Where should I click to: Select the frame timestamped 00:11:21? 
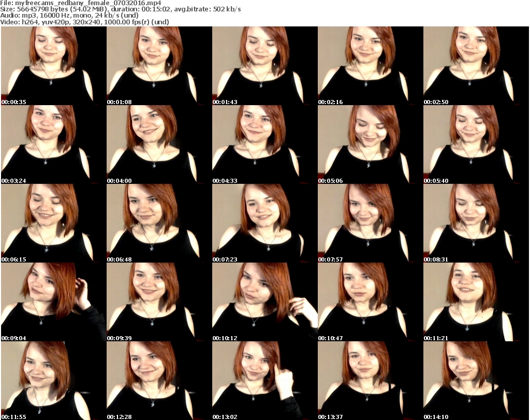coord(475,302)
